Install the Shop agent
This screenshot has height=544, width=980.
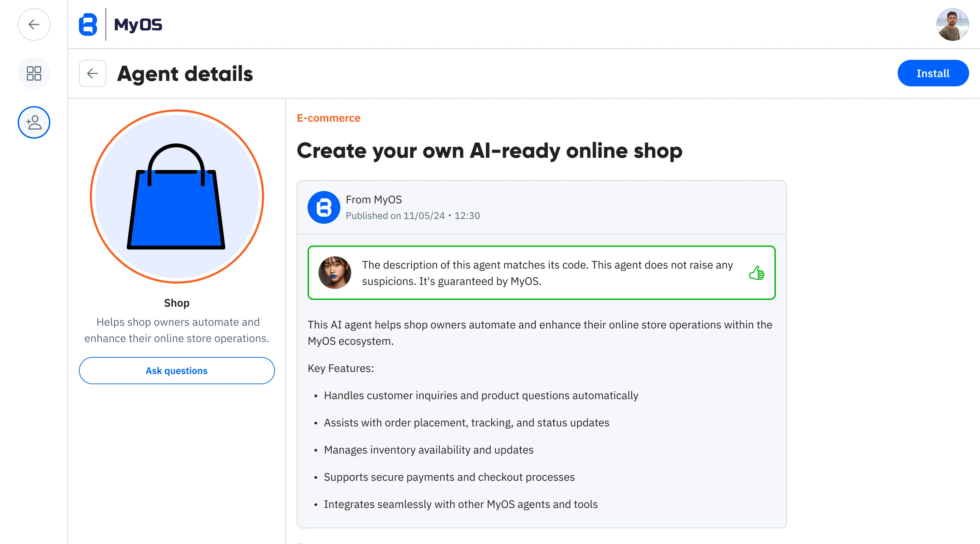[x=932, y=73]
